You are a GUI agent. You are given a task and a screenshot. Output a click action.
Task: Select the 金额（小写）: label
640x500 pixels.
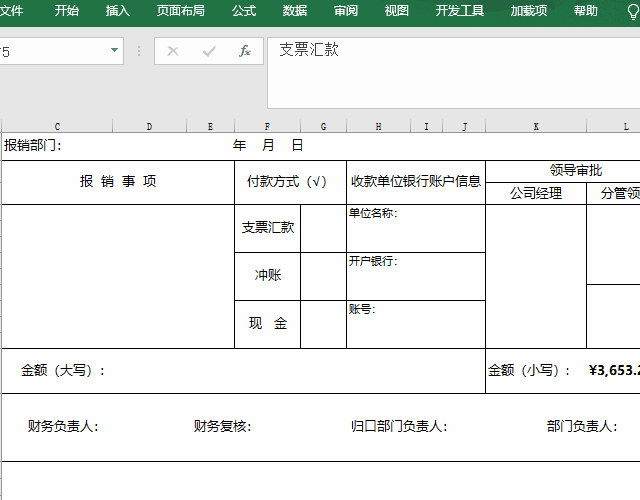point(529,371)
